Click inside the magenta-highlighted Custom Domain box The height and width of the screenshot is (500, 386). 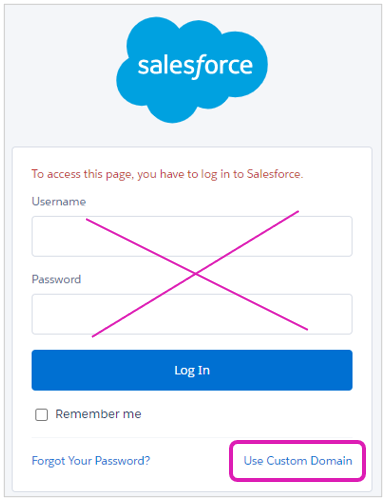tap(298, 461)
